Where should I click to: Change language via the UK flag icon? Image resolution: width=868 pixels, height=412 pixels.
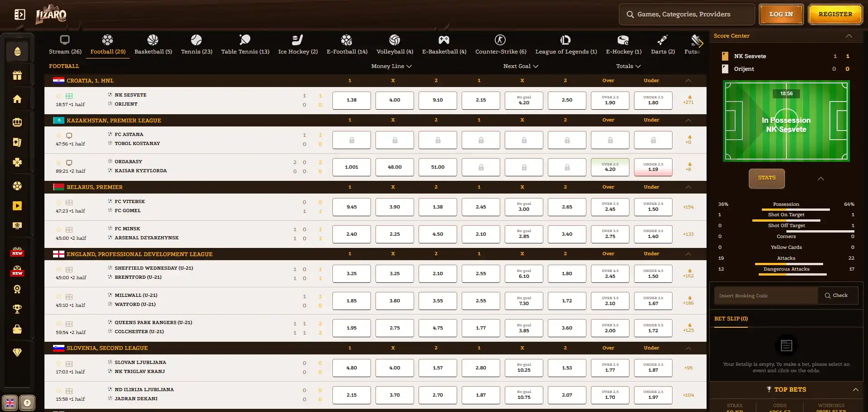(10, 402)
